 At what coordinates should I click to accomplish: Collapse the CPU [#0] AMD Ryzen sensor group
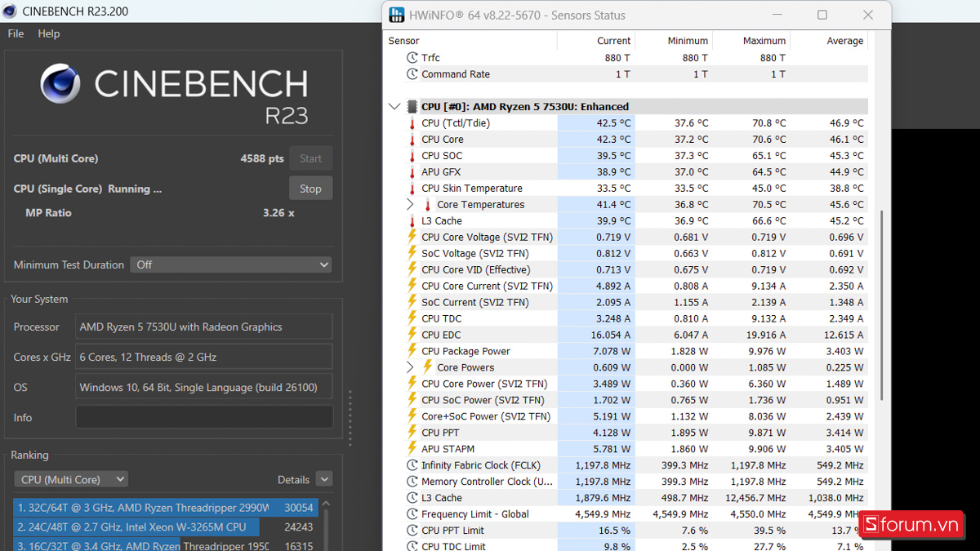click(x=394, y=107)
